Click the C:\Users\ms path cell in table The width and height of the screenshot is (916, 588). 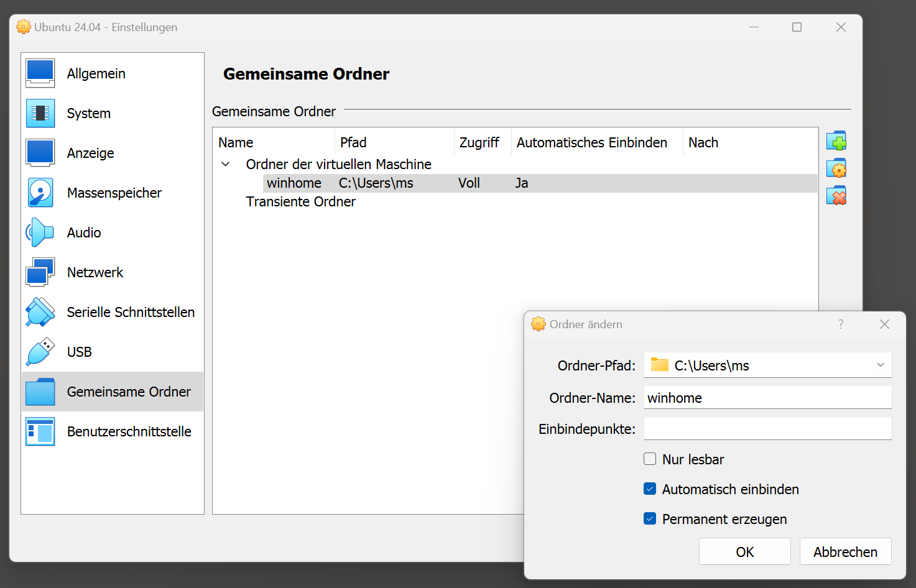pyautogui.click(x=376, y=183)
